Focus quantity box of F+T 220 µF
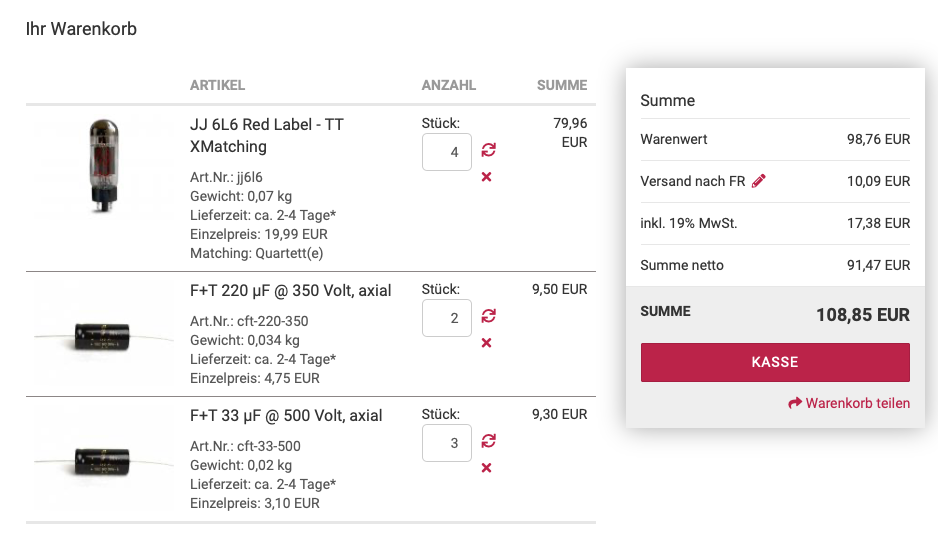 click(x=447, y=318)
